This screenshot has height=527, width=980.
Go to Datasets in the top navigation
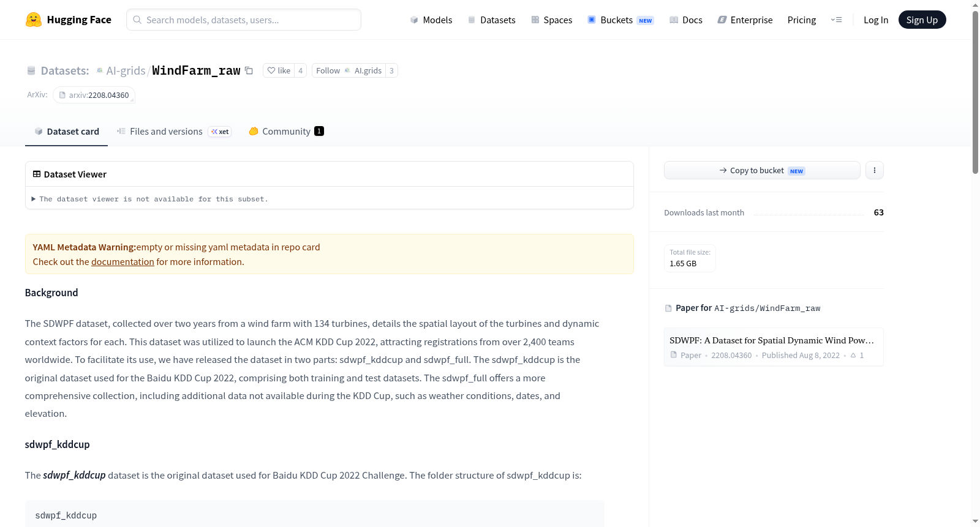click(491, 20)
